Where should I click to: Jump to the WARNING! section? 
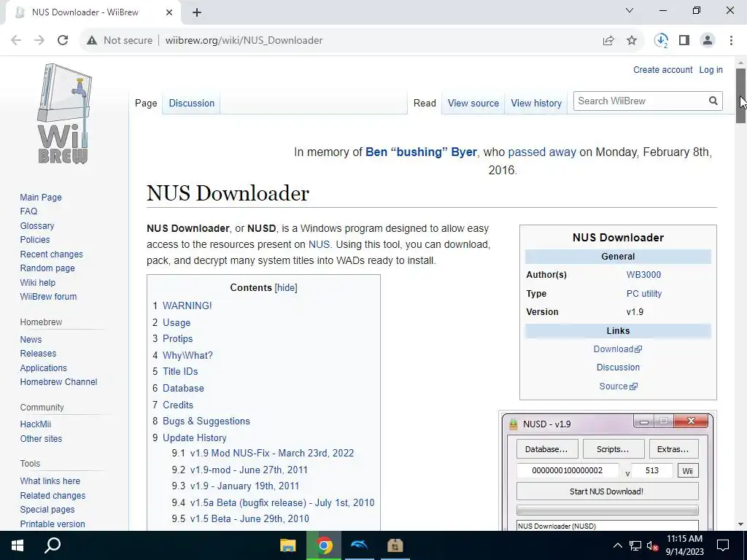187,306
